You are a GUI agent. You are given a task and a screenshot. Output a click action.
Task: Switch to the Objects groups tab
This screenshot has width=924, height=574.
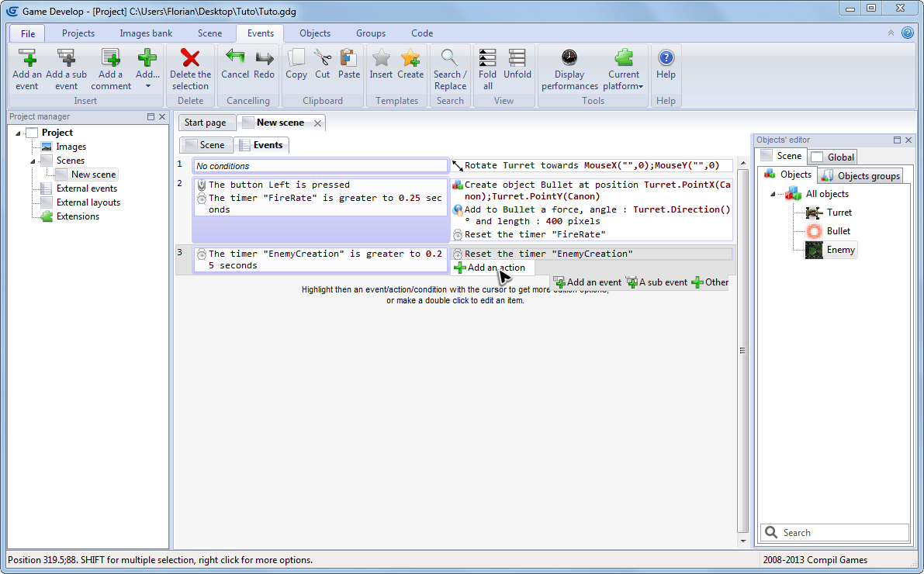(861, 176)
